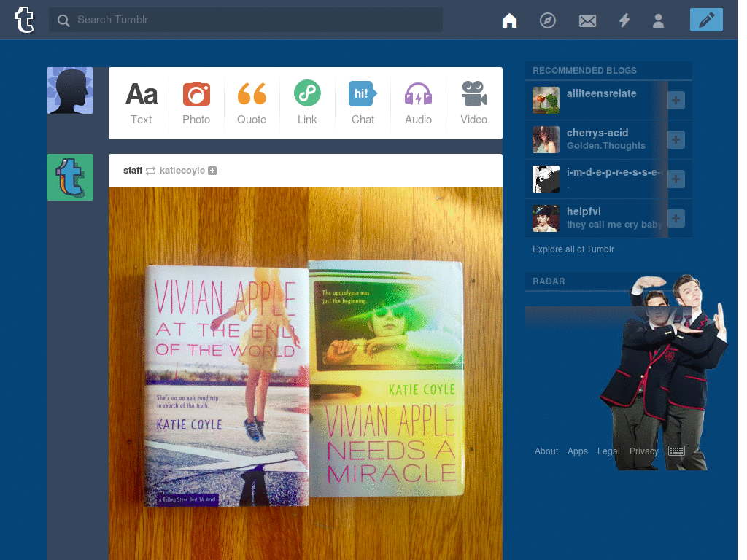Focus the Search Tumblr field

245,20
